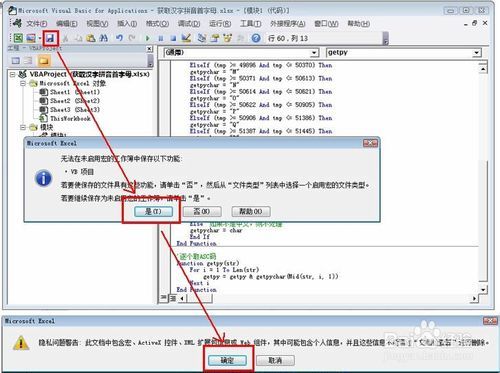Click horizontal scroll right arrow in code pane
Viewport: 500px width, 373px height.
(474, 298)
